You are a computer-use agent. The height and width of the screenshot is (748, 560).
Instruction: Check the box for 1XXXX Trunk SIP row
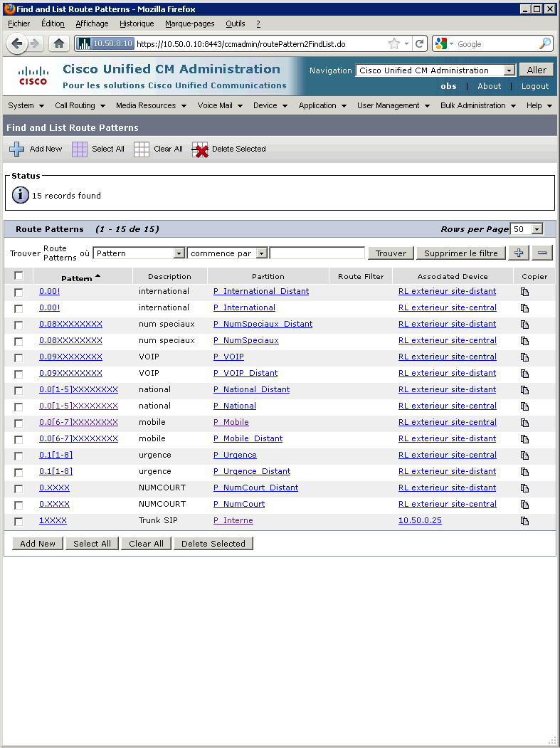point(19,522)
